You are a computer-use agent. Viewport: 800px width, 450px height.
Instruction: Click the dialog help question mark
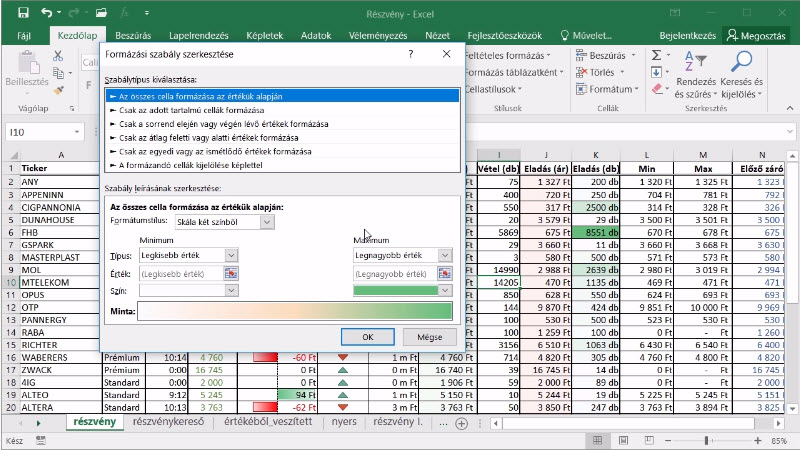click(411, 54)
